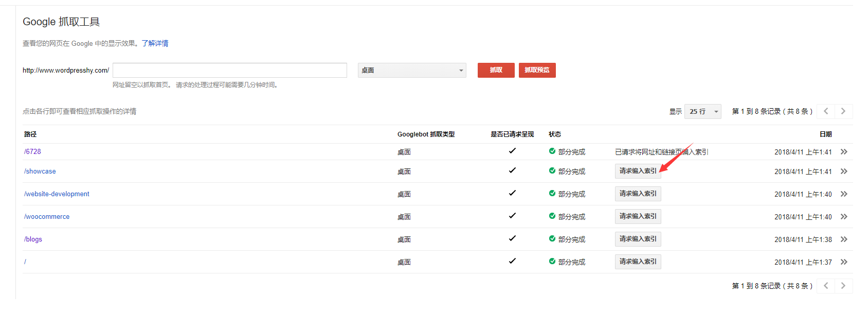868x310 pixels.
Task: Click the render checkmark in the /blogs row
Action: [x=512, y=238]
